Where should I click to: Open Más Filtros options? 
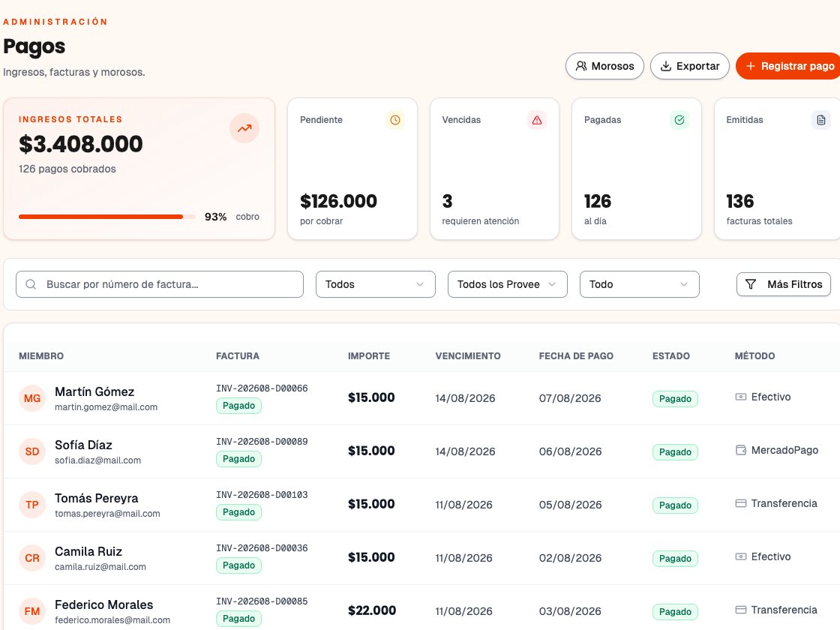tap(783, 284)
